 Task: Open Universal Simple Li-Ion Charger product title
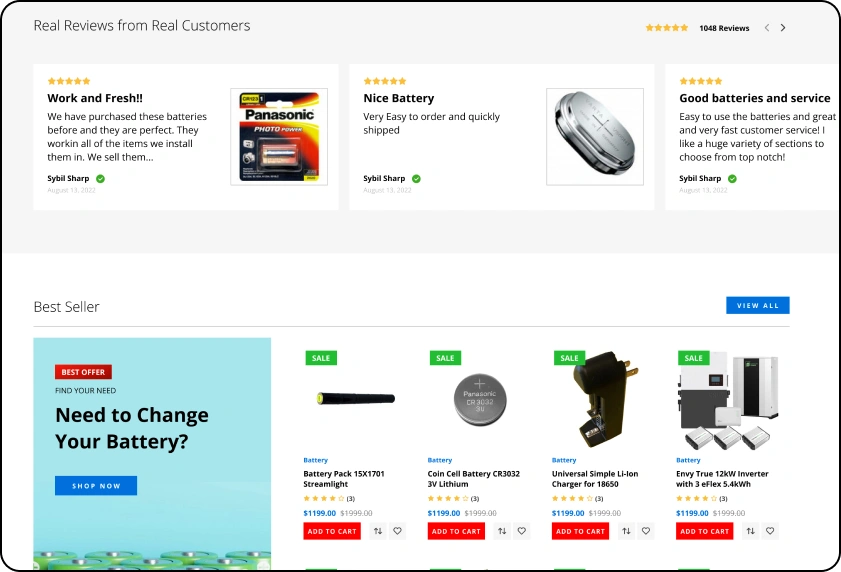pos(595,479)
